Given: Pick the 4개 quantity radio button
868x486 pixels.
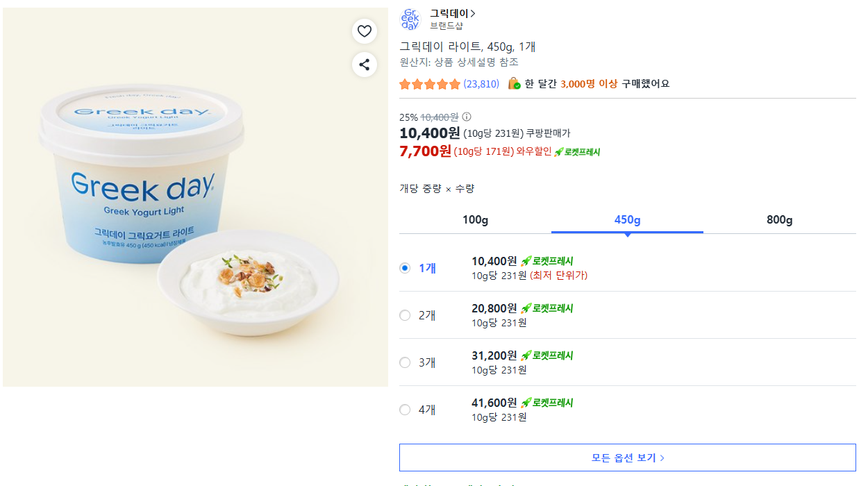Looking at the screenshot, I should [x=405, y=410].
